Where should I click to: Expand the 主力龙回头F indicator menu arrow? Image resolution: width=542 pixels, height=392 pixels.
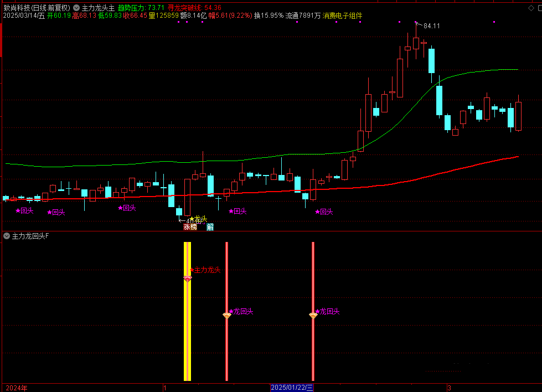pos(7,236)
